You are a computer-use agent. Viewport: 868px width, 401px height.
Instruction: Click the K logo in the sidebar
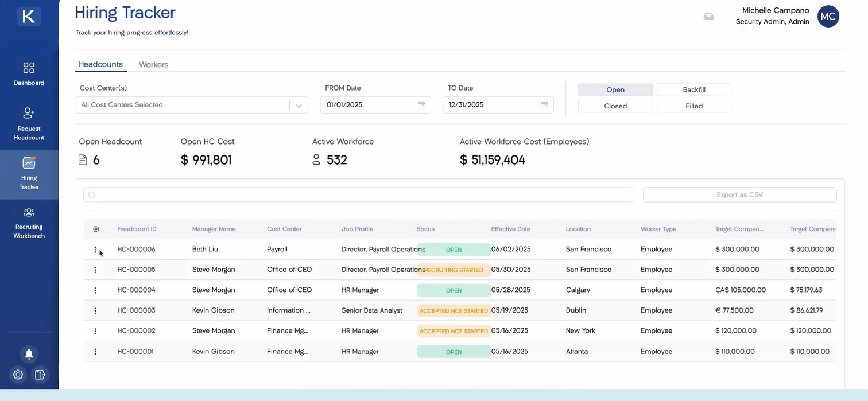click(29, 16)
